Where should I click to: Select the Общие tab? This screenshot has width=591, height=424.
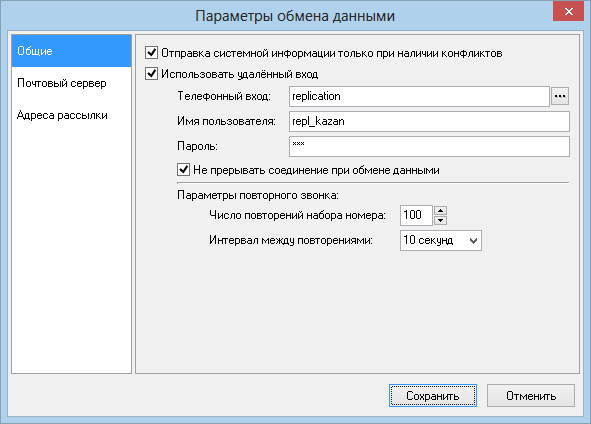point(71,51)
